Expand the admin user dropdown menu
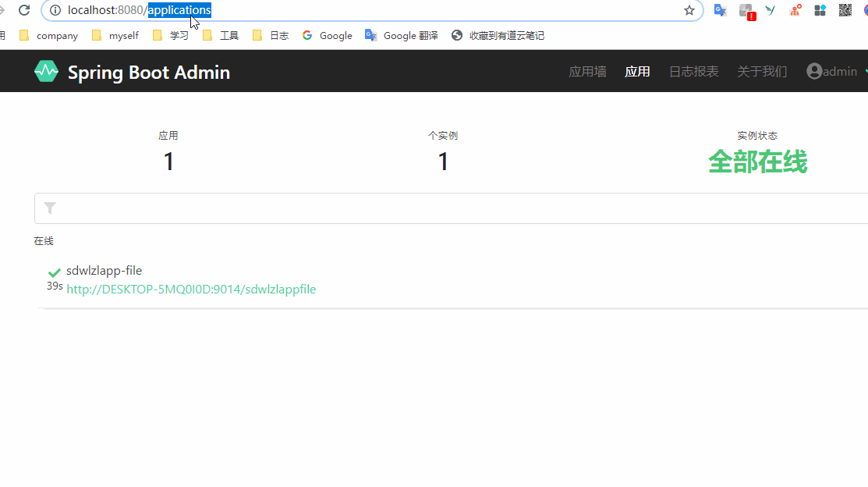Image resolution: width=868 pixels, height=487 pixels. click(x=837, y=72)
